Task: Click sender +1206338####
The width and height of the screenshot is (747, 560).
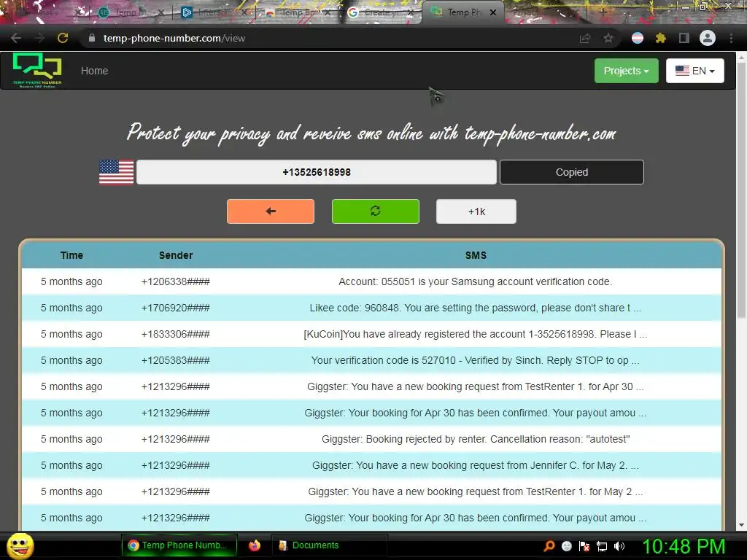Action: click(x=176, y=281)
